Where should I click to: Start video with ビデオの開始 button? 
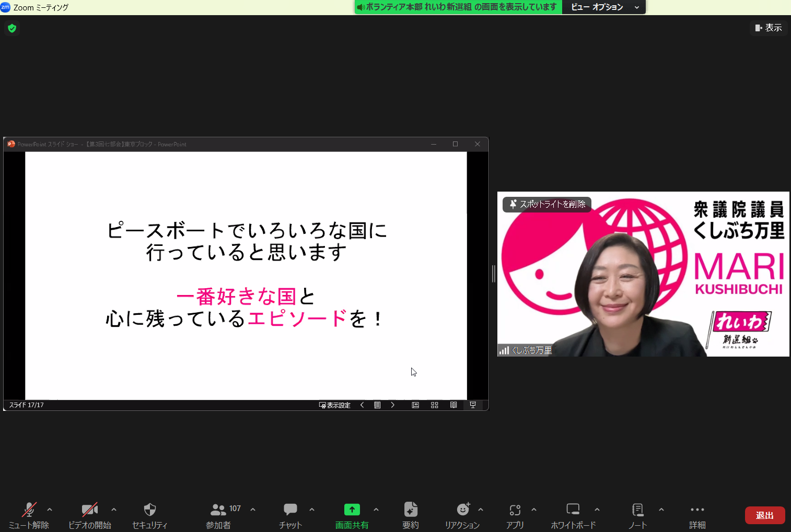(90, 514)
